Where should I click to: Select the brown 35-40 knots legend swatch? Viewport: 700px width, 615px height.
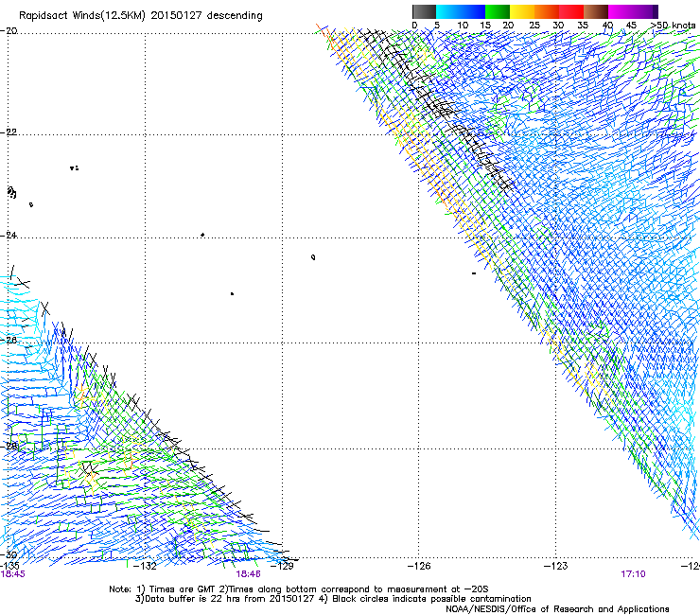click(x=596, y=11)
